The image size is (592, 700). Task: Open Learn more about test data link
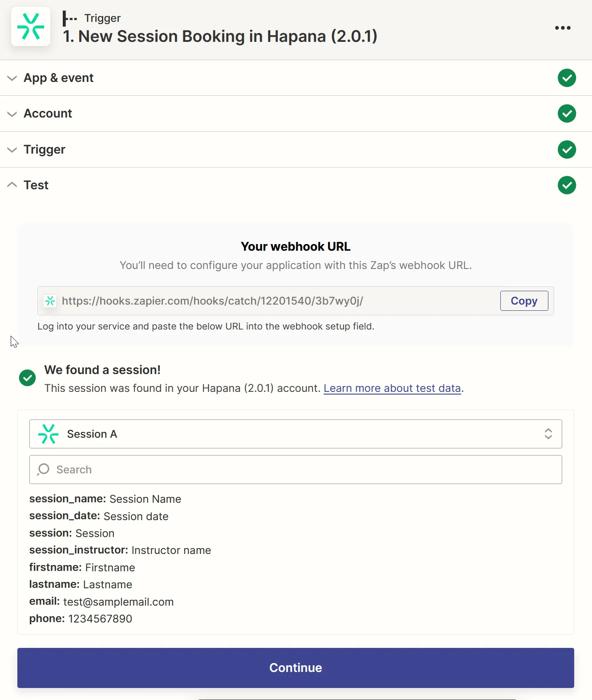[392, 388]
